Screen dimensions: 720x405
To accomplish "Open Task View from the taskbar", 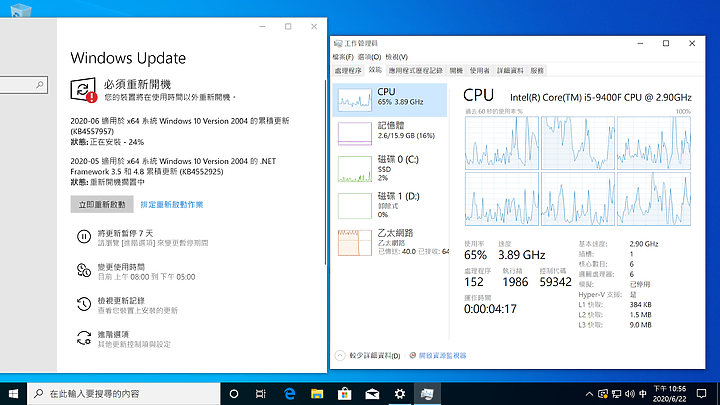I will (x=261, y=394).
